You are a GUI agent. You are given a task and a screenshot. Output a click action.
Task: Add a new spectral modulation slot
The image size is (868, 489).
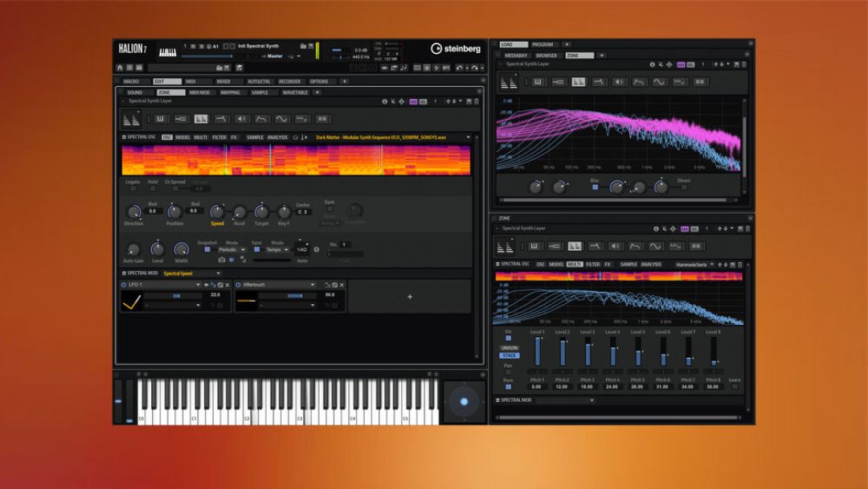410,297
